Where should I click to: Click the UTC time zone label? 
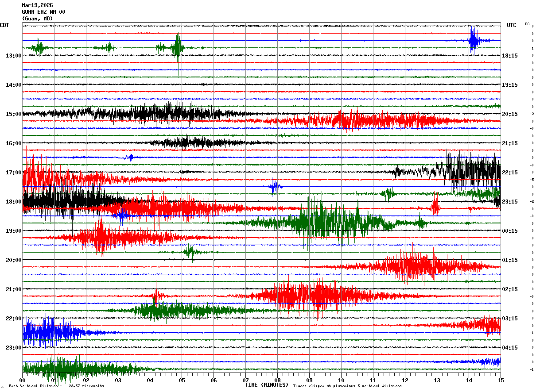512,25
